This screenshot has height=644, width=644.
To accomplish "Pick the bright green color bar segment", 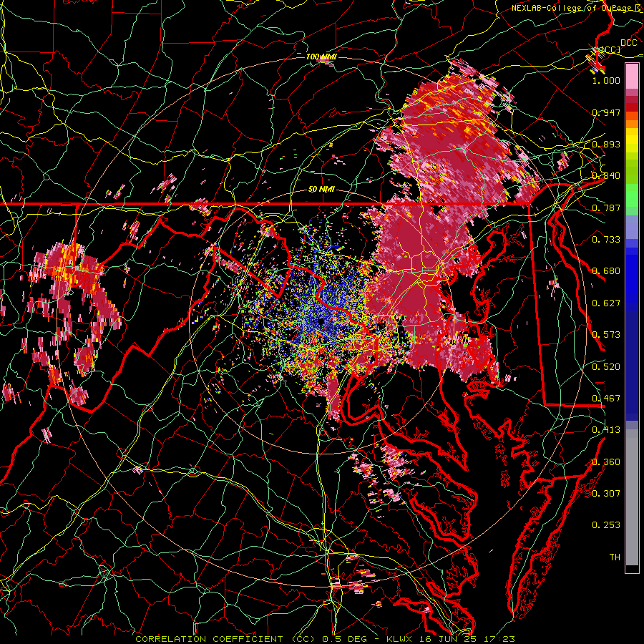I will (x=632, y=195).
